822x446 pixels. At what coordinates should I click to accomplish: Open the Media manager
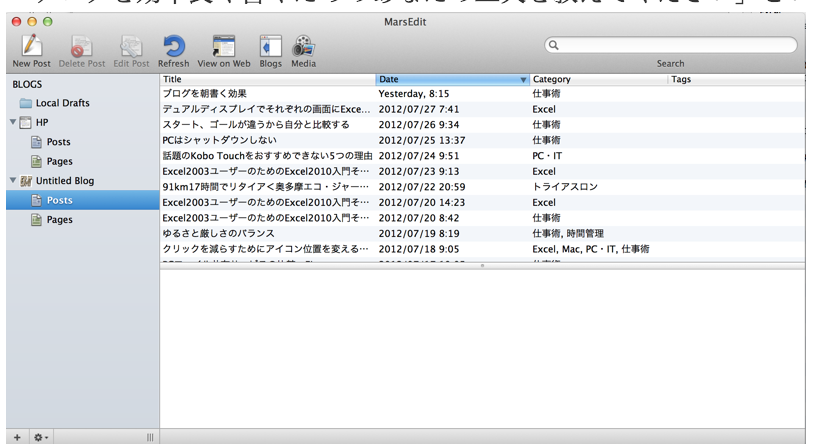304,51
